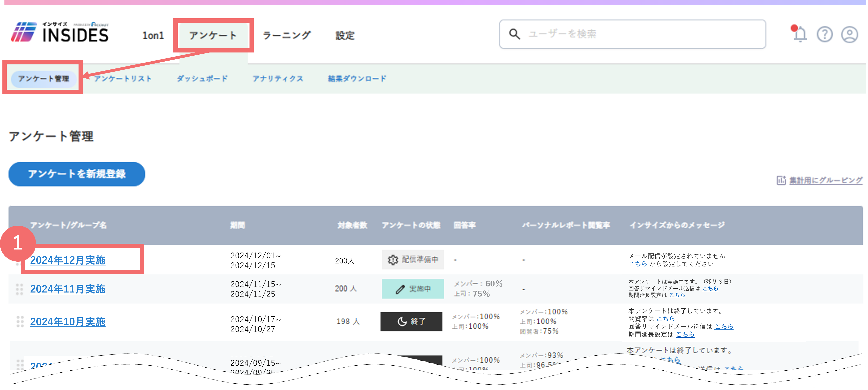Open the アンケート menu
Viewport: 868px width, 390px height.
213,35
